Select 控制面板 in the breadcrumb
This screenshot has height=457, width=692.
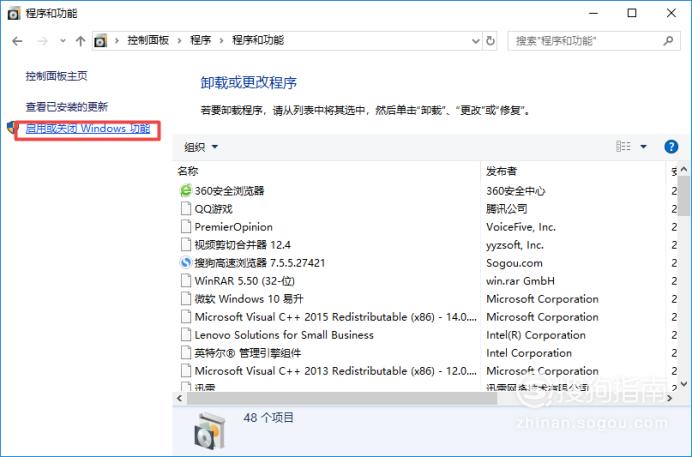click(148, 41)
